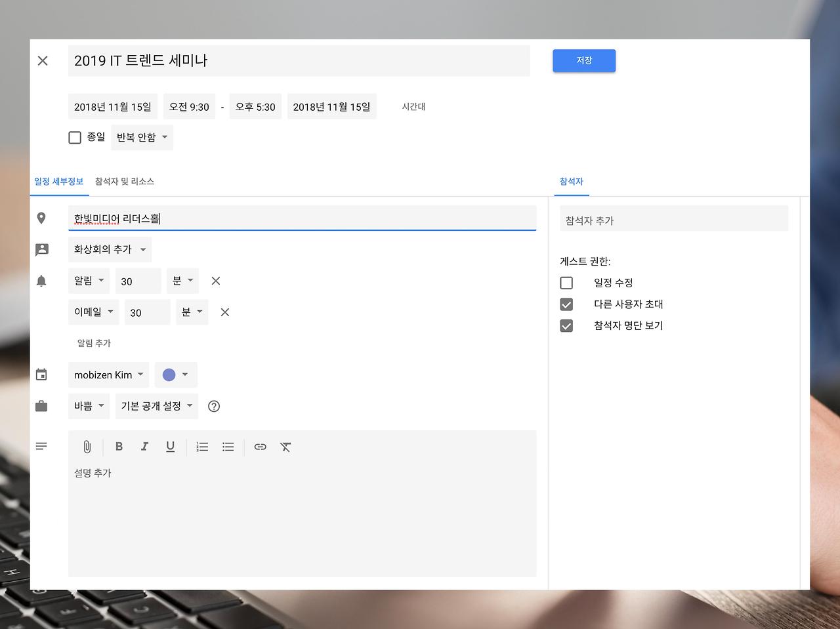This screenshot has width=840, height=629.
Task: Toggle underline formatting in description
Action: click(170, 447)
